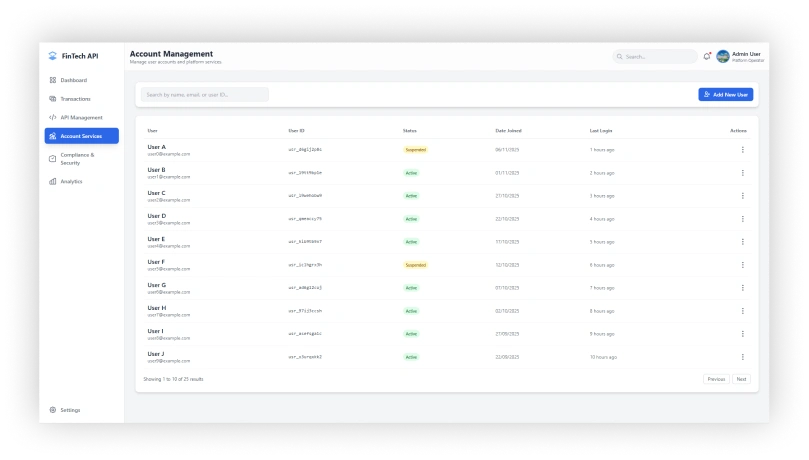Click the Suspended badge for User F
The width and height of the screenshot is (809, 460).
[x=415, y=265]
